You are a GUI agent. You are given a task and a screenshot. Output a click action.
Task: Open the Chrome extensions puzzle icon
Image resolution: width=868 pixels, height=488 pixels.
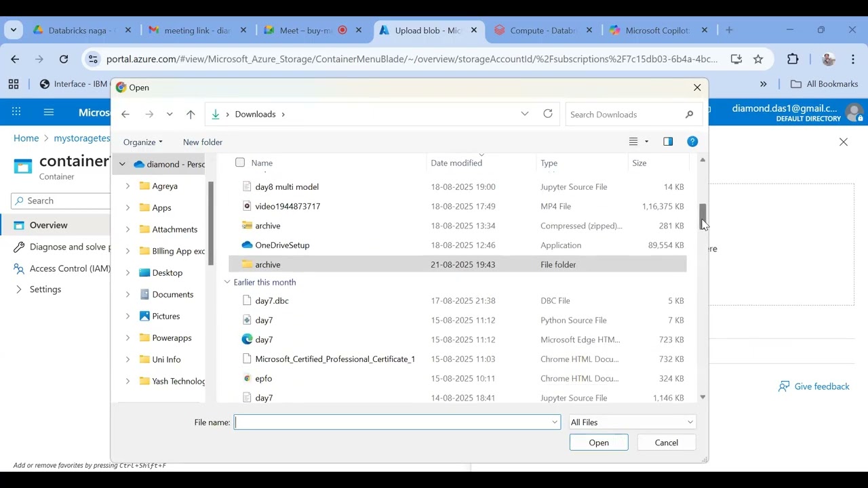[x=793, y=60]
